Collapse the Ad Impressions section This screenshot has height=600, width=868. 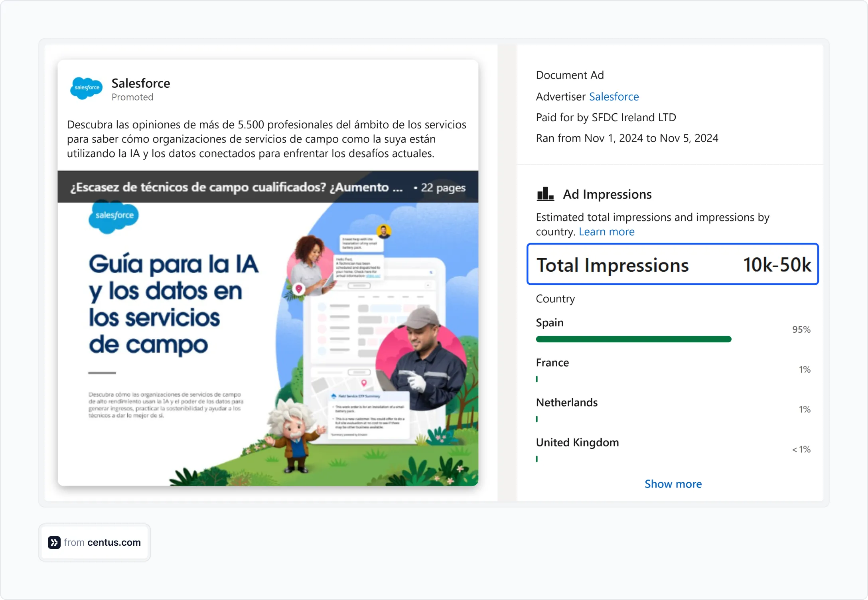(607, 194)
